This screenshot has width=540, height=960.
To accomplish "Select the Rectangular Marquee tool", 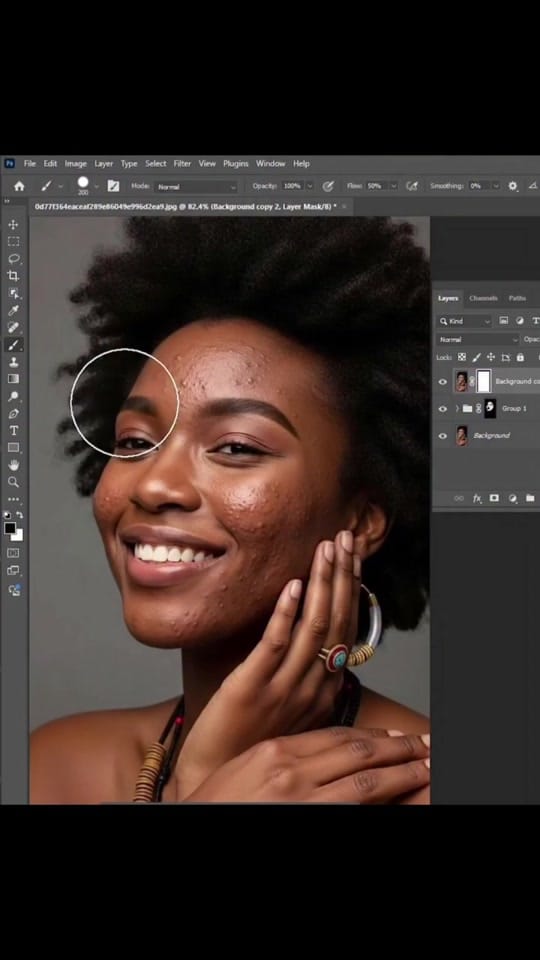I will coord(13,241).
